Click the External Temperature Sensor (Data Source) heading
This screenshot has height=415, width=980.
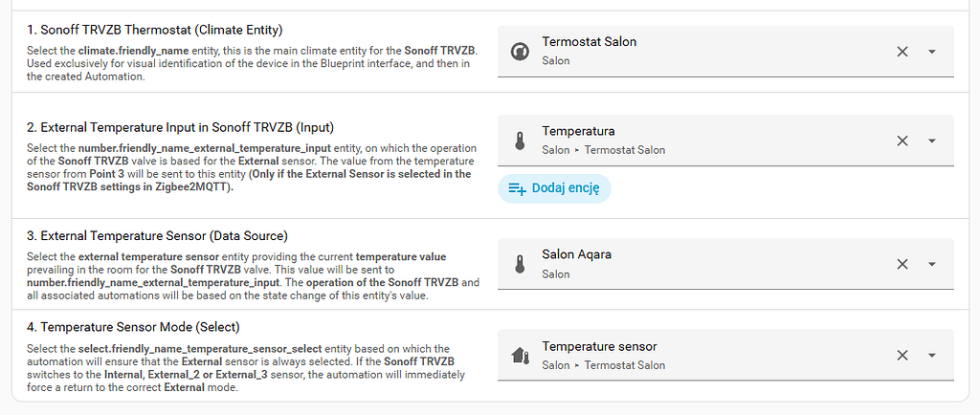(x=158, y=236)
